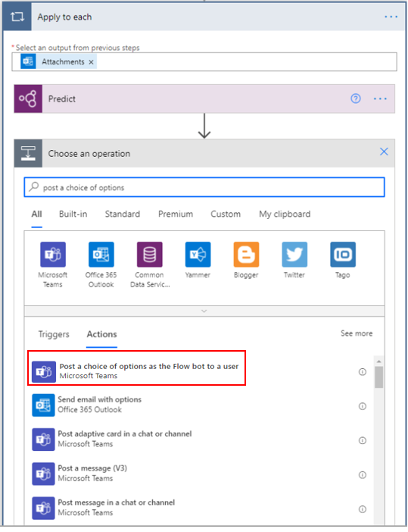Click the Select an output from previous steps field
Image resolution: width=408 pixels, height=532 pixels.
[x=204, y=61]
